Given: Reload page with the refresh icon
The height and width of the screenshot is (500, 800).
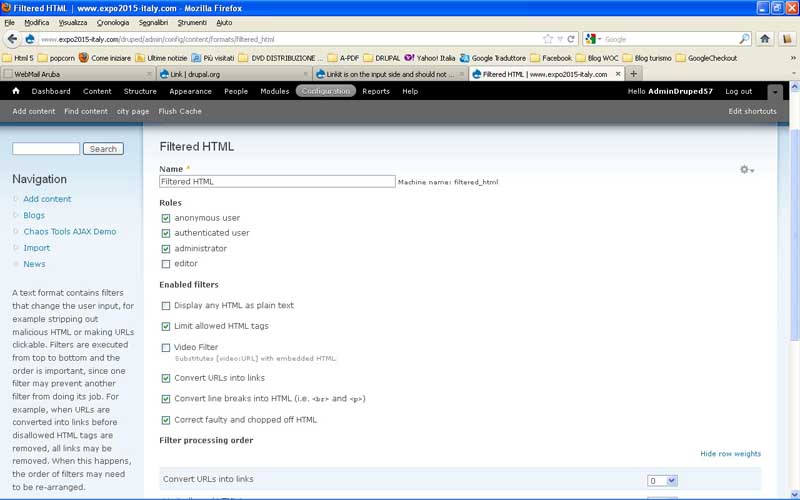Looking at the screenshot, I should 571,39.
